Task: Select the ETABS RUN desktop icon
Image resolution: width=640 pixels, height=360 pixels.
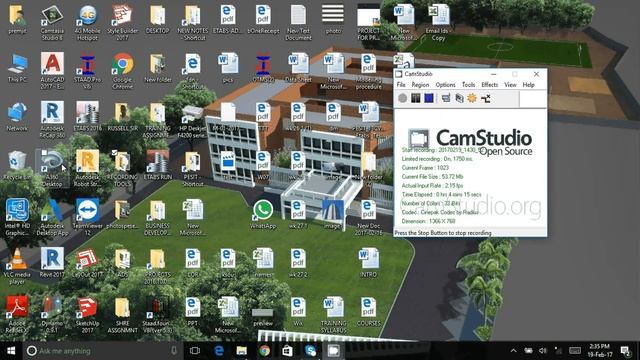Action: coord(158,165)
